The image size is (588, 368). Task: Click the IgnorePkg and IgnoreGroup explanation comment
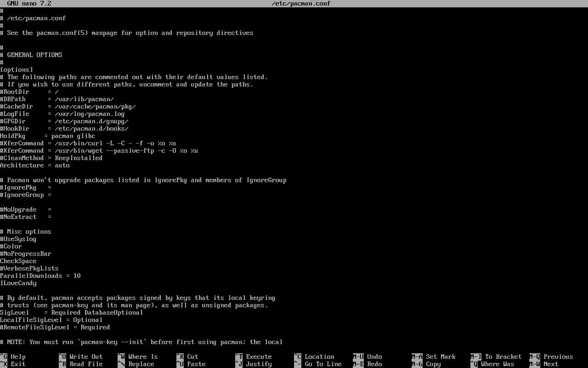point(143,180)
